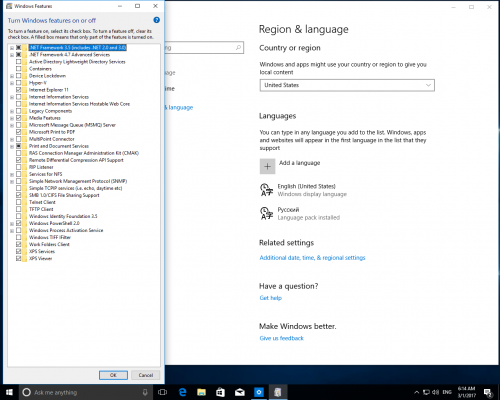Uncheck Work Folders Client
This screenshot has width=500, height=400.
[19, 244]
